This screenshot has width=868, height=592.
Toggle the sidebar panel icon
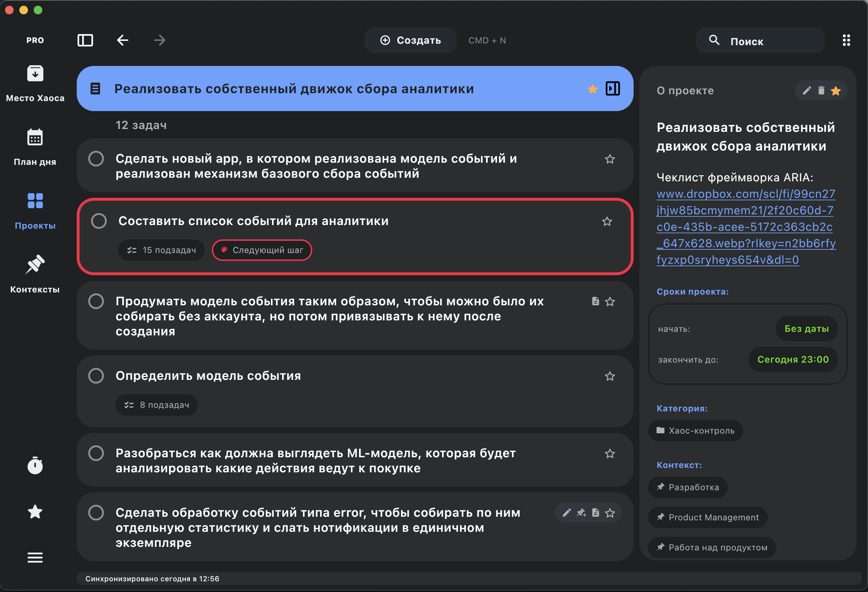(85, 40)
